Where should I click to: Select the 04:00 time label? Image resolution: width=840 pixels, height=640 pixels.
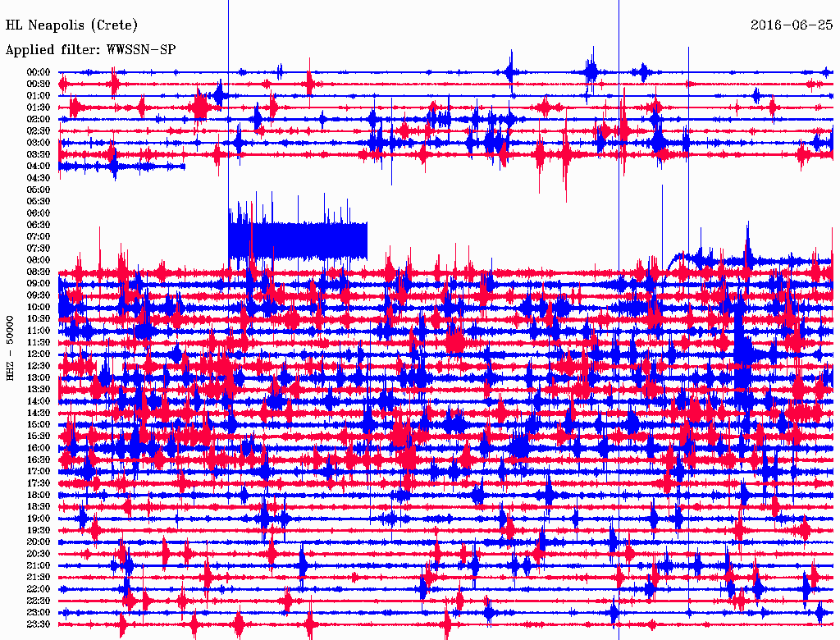tap(39, 167)
